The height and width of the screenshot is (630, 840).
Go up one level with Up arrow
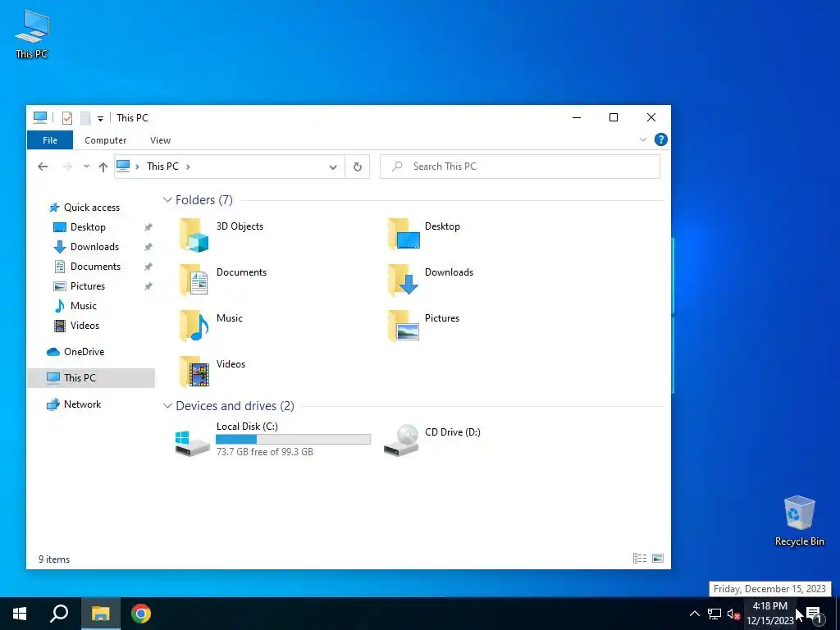[x=103, y=167]
